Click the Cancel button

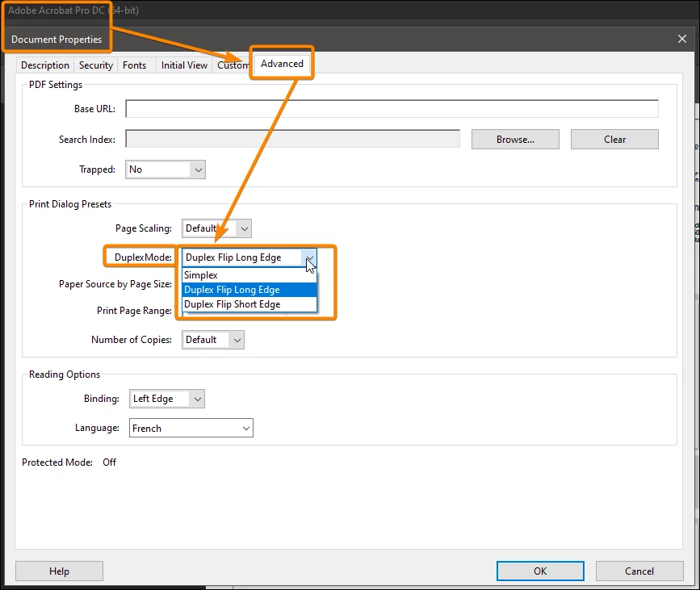coord(639,571)
